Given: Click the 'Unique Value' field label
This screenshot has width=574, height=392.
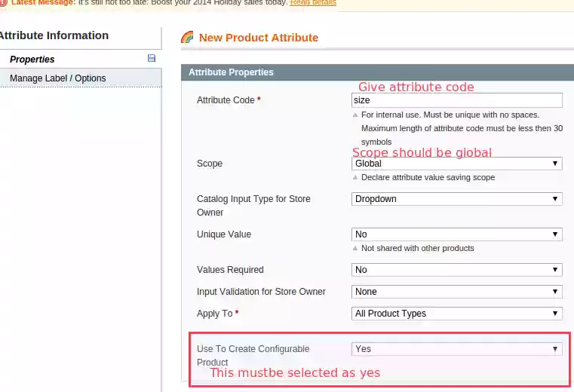Looking at the screenshot, I should (224, 234).
